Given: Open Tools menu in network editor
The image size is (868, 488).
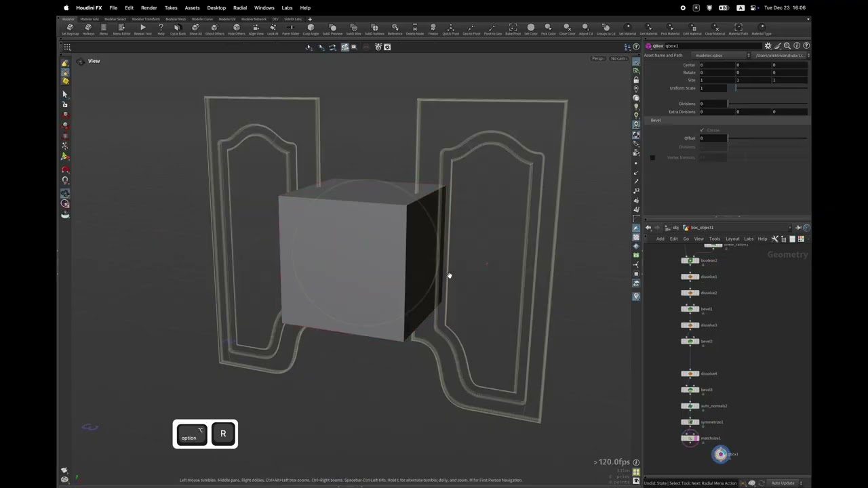Looking at the screenshot, I should (715, 239).
